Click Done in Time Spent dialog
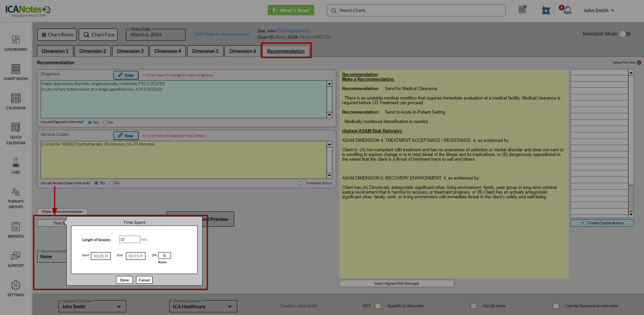644x315 pixels. click(x=125, y=280)
